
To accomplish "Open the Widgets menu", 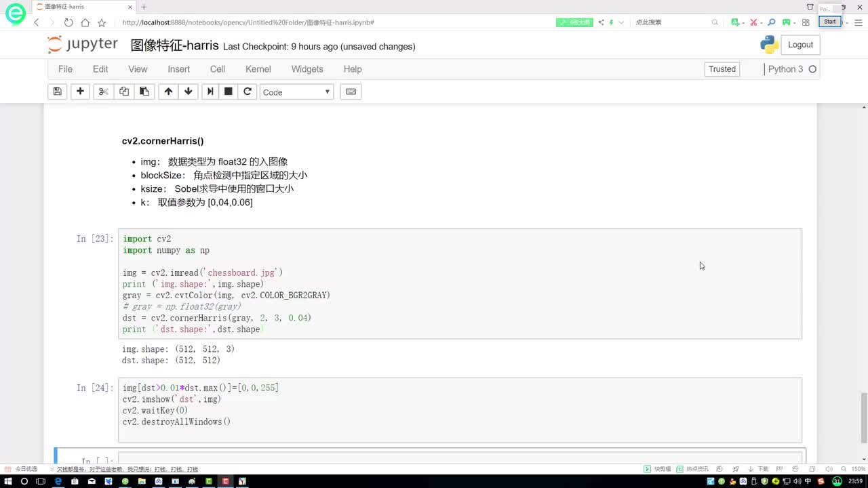I will (307, 69).
